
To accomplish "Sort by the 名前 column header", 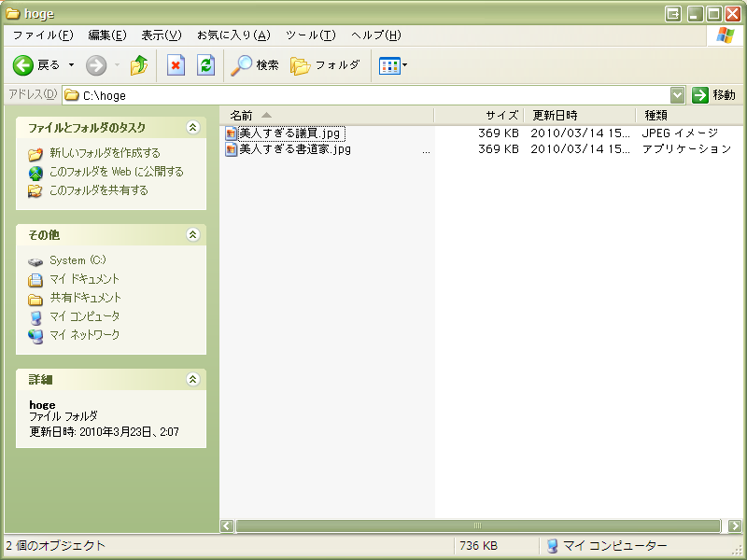I will pyautogui.click(x=327, y=115).
